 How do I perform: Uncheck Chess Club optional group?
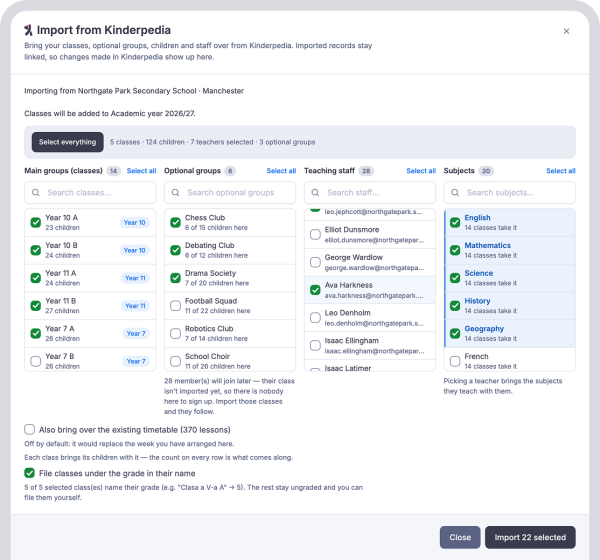tap(175, 222)
